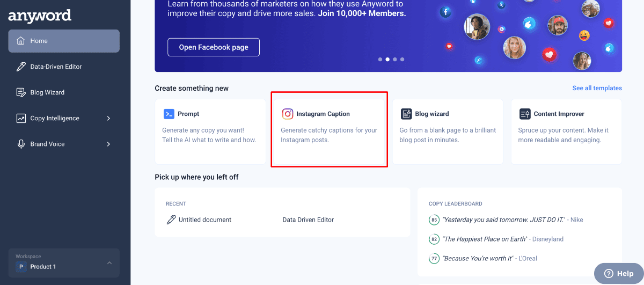Viewport: 644px width, 285px height.
Task: Open the recent Untitled document
Action: [204, 220]
